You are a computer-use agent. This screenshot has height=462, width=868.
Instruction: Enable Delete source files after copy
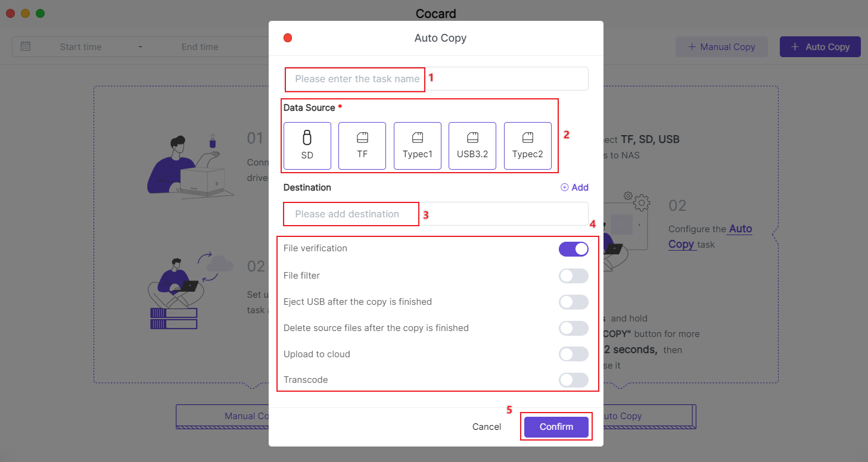point(573,328)
